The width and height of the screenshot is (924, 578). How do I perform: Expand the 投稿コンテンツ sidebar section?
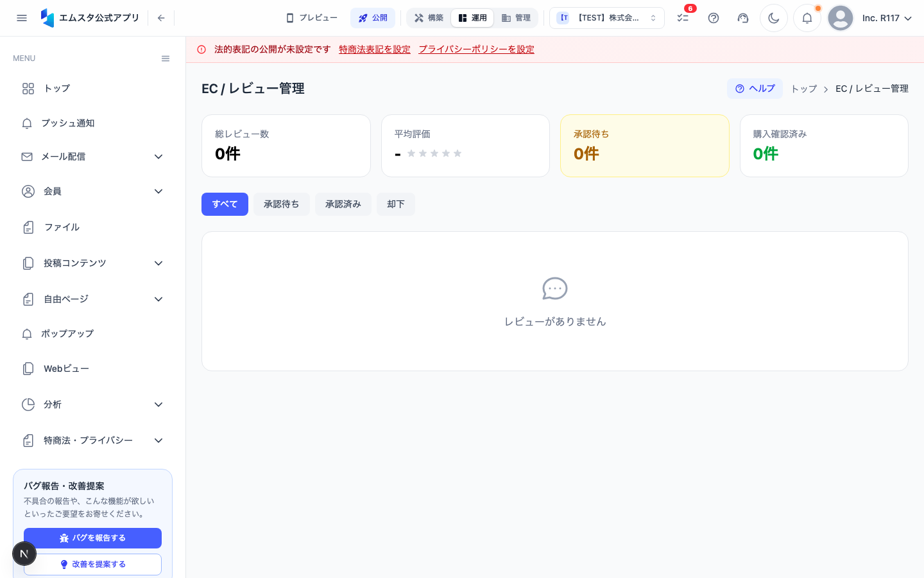click(92, 263)
